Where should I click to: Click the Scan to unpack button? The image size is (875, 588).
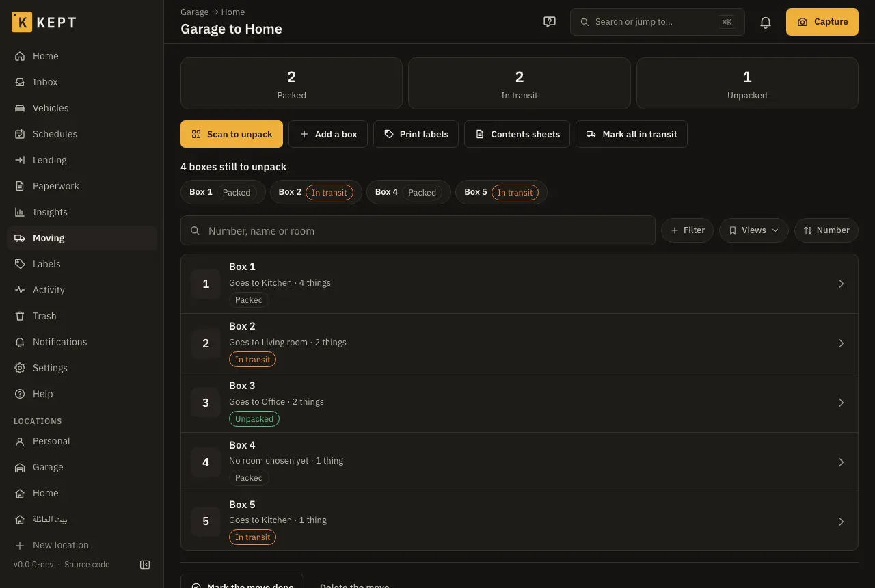pyautogui.click(x=232, y=134)
